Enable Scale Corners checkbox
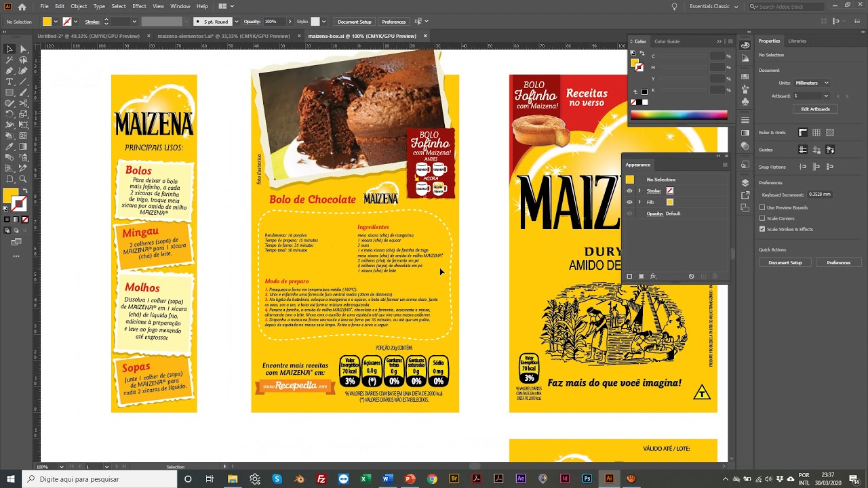This screenshot has width=868, height=488. (x=762, y=218)
